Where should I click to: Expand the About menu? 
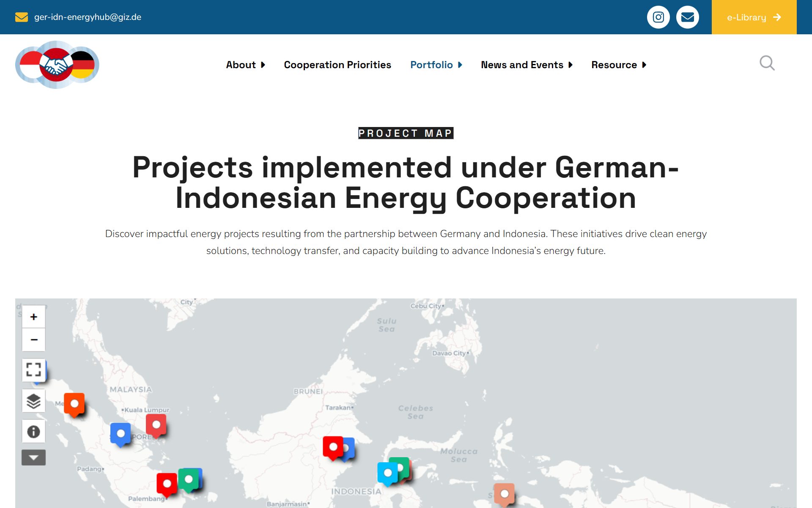[246, 65]
